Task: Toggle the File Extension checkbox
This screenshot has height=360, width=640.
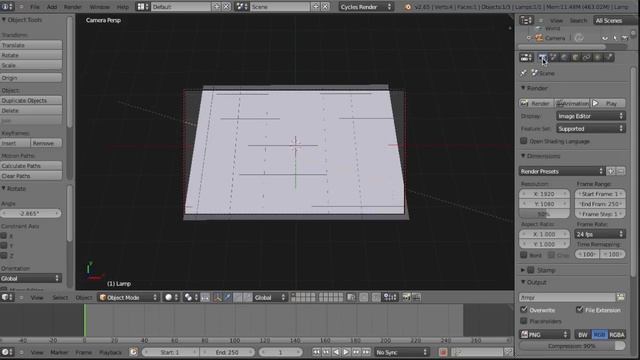Action: coord(579,309)
